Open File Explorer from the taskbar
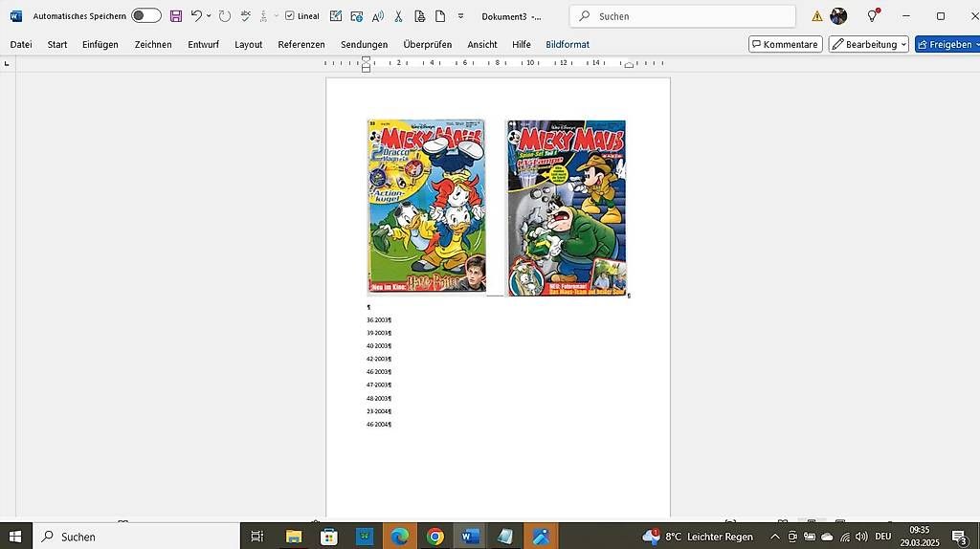The height and width of the screenshot is (549, 980). [x=293, y=537]
